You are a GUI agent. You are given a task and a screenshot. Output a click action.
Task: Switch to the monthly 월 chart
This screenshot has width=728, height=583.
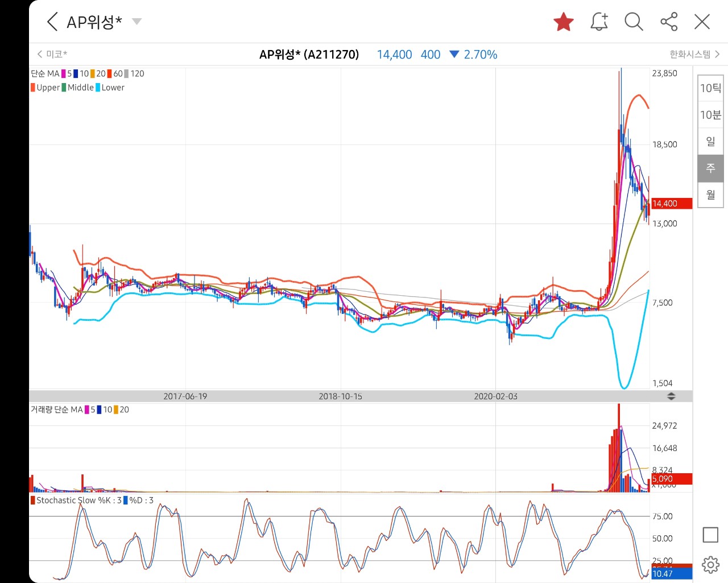tap(710, 195)
